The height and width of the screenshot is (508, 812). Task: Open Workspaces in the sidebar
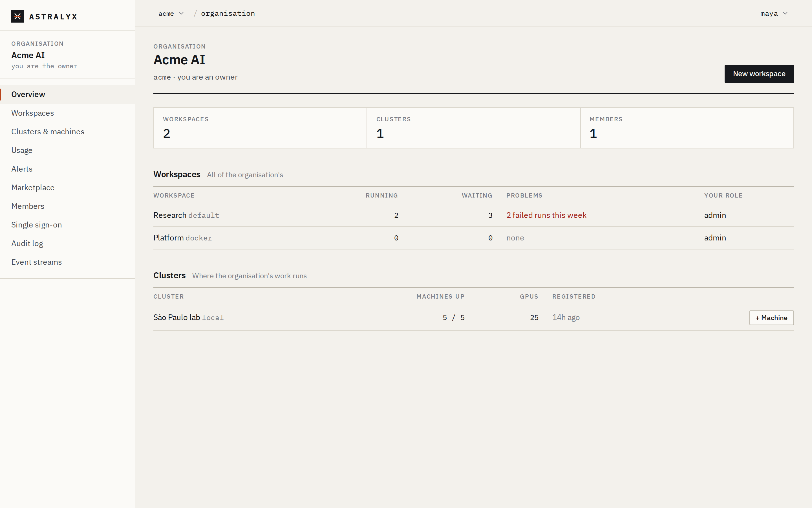point(67,113)
